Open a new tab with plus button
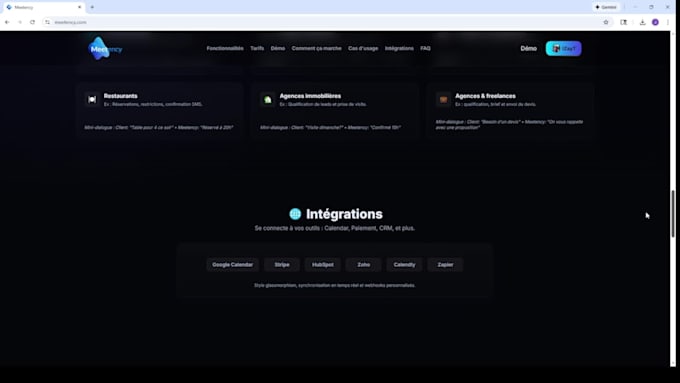Image resolution: width=680 pixels, height=383 pixels. (x=92, y=7)
